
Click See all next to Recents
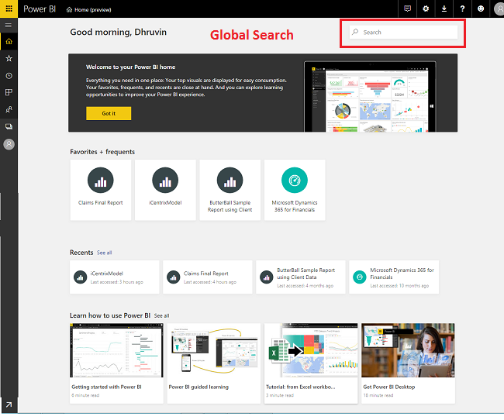pos(105,253)
